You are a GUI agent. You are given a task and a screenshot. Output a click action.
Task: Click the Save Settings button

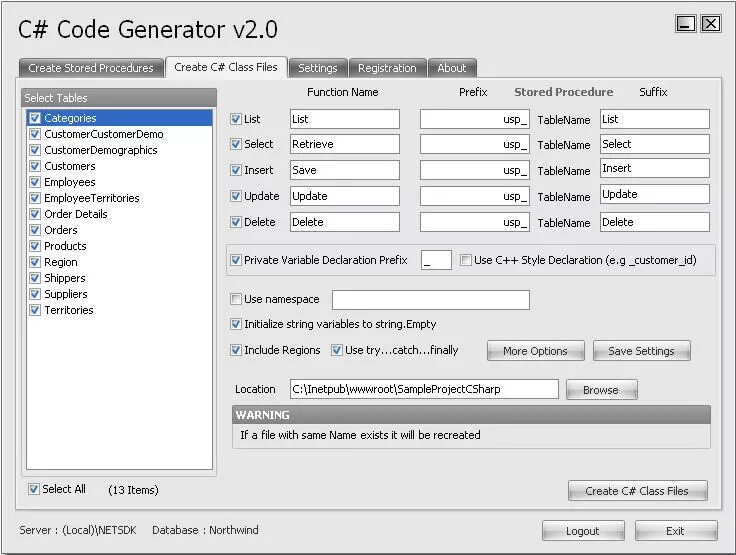[642, 351]
